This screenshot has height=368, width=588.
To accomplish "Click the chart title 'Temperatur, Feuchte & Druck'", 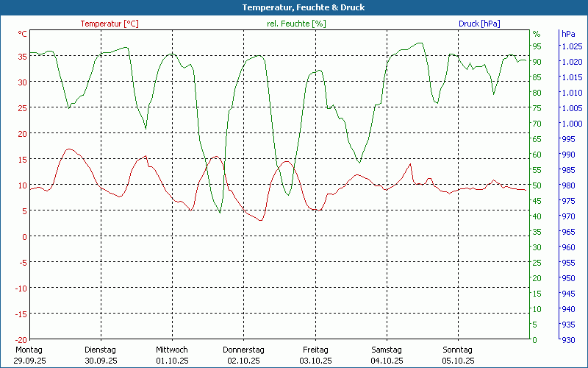I will point(294,7).
